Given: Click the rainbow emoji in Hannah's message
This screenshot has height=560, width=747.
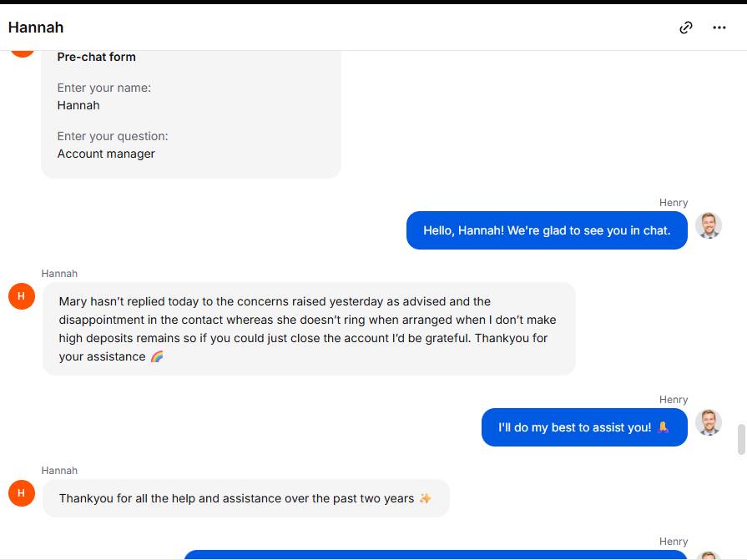Looking at the screenshot, I should [x=157, y=357].
